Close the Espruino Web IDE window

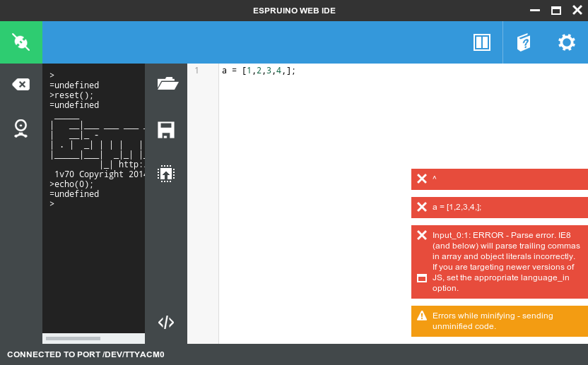[x=577, y=10]
